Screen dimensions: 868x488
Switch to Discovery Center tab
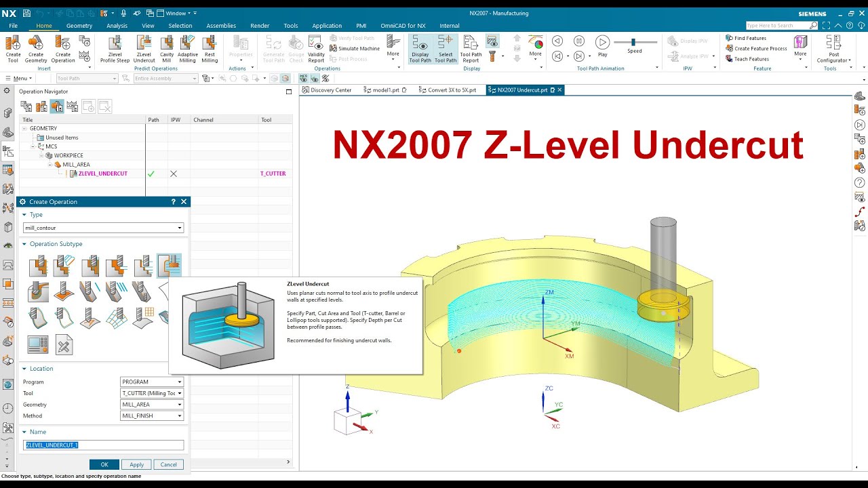tap(327, 90)
